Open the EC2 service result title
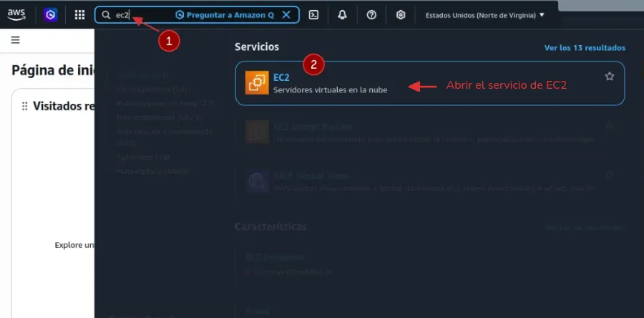Screen dimensions: 644x318 [281, 77]
